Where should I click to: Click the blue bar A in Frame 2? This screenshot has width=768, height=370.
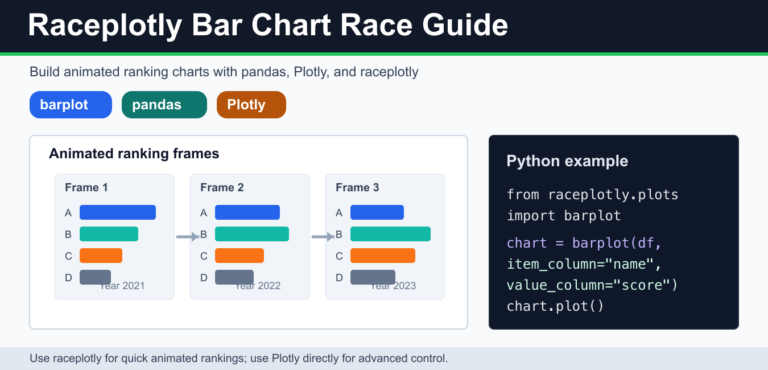pyautogui.click(x=247, y=213)
